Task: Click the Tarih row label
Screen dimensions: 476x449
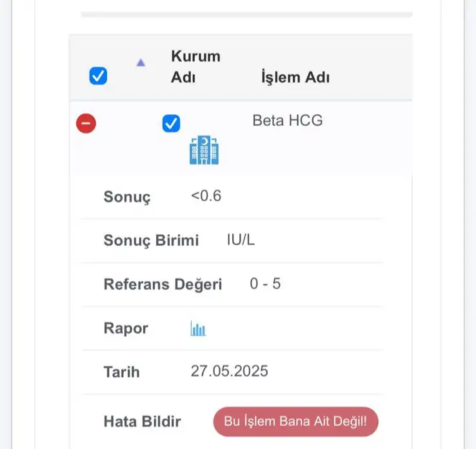Action: pyautogui.click(x=121, y=372)
